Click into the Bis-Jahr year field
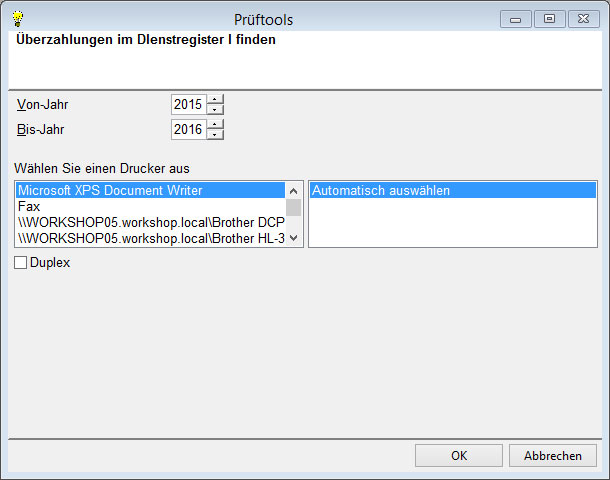610x480 pixels. click(188, 129)
